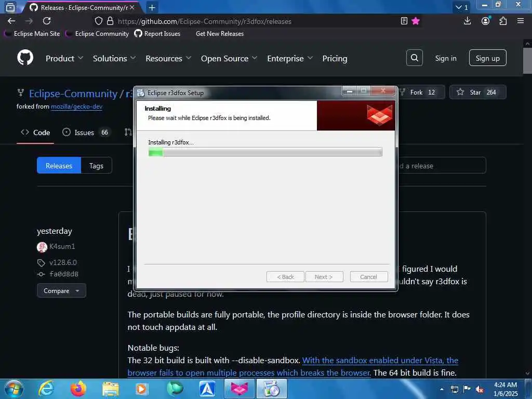532x399 pixels.
Task: Click the page vertical scrollbar thumb
Action: [527, 60]
